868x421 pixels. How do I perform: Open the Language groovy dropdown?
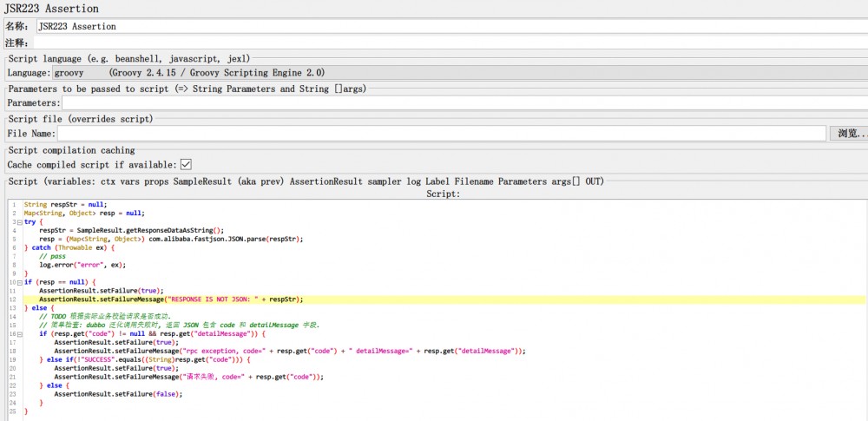460,73
